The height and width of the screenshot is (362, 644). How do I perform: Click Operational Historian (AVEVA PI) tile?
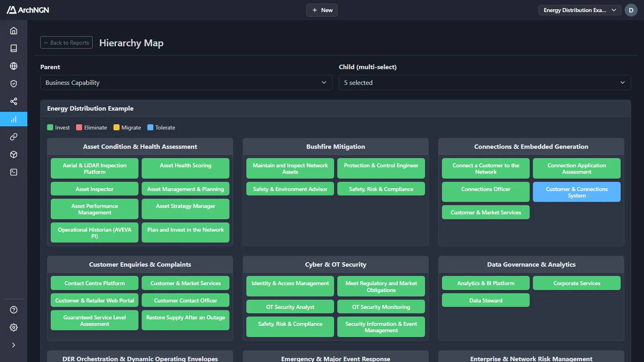95,233
